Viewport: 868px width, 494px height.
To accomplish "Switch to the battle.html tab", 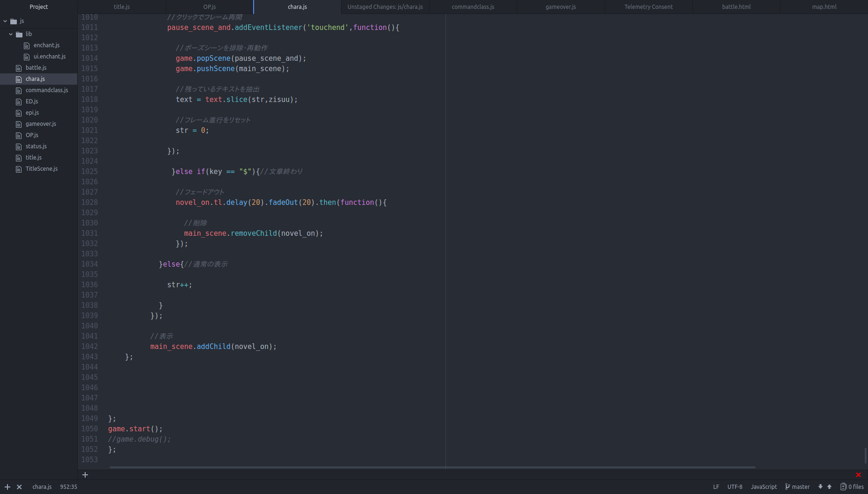I will coord(737,7).
